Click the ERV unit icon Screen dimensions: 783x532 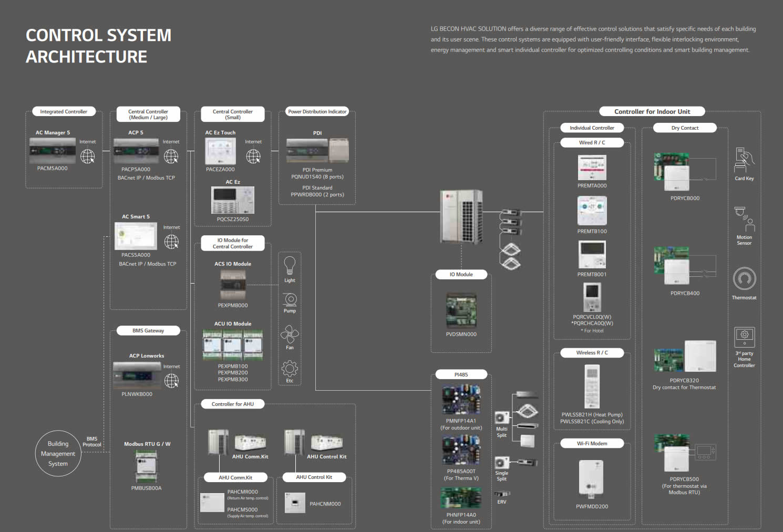click(502, 494)
